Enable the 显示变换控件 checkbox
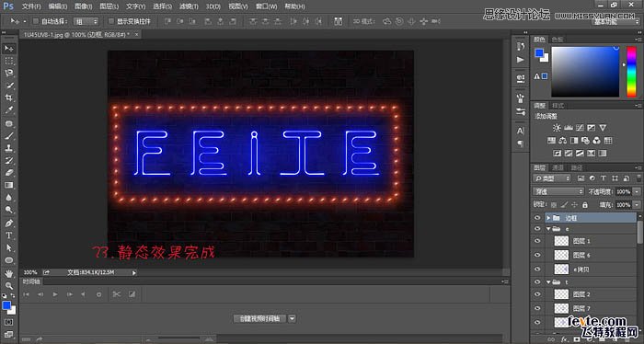This screenshot has width=644, height=344. click(x=111, y=21)
